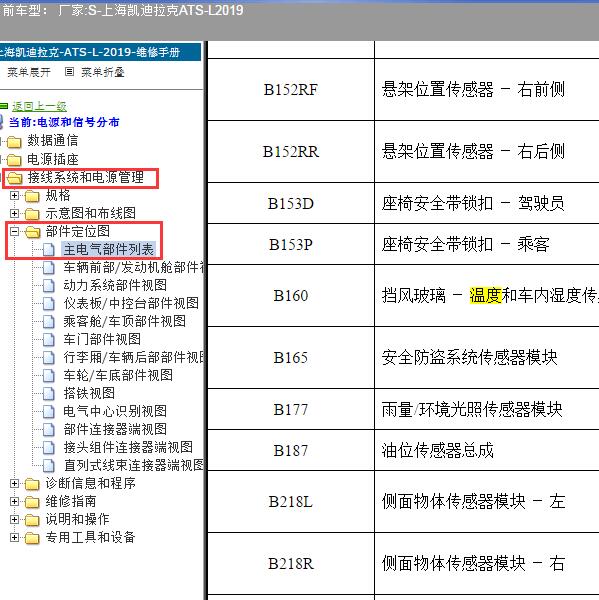
Task: Click document icon beside 部件连接器端视图
Action: click(49, 429)
